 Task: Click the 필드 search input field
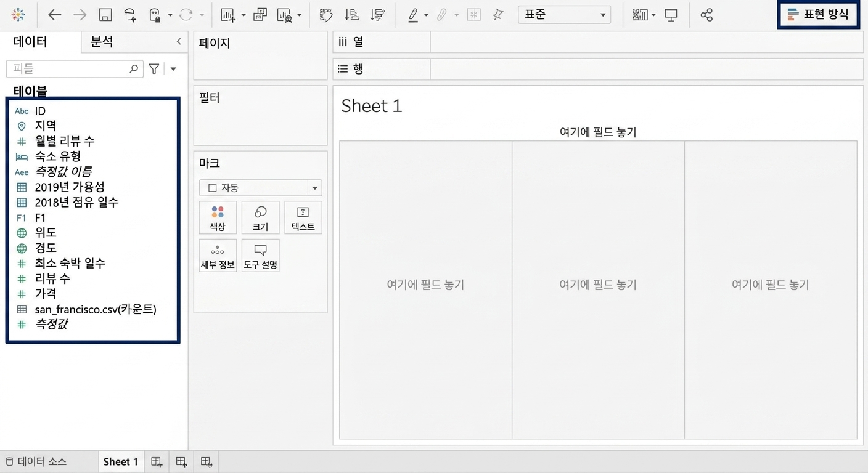click(x=75, y=69)
